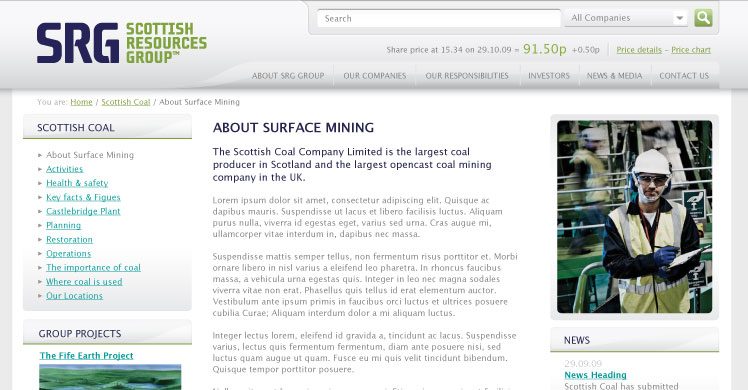Viewport: 748px width, 390px height.
Task: Open the Contact Us menu
Action: tap(684, 76)
